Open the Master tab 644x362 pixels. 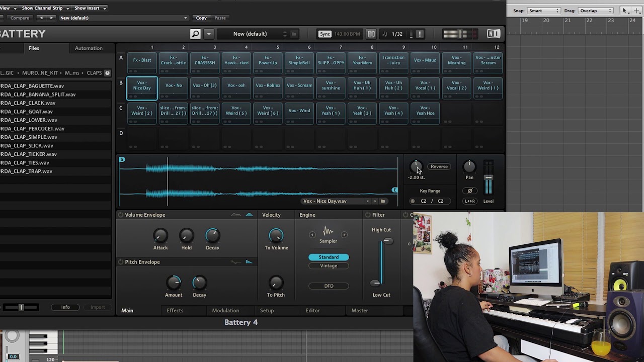point(360,311)
